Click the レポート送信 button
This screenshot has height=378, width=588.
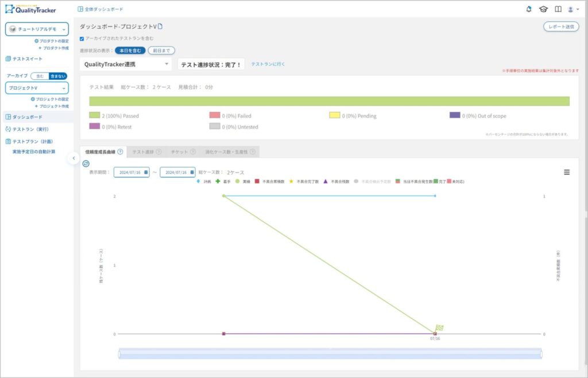tap(561, 26)
